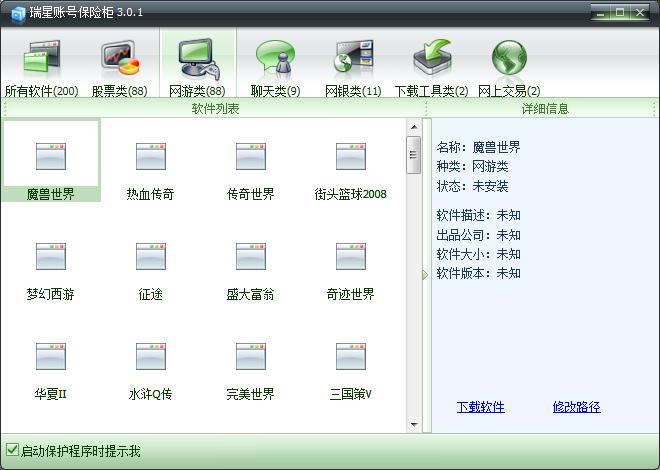Open the 所有软件(200) category

tap(42, 67)
